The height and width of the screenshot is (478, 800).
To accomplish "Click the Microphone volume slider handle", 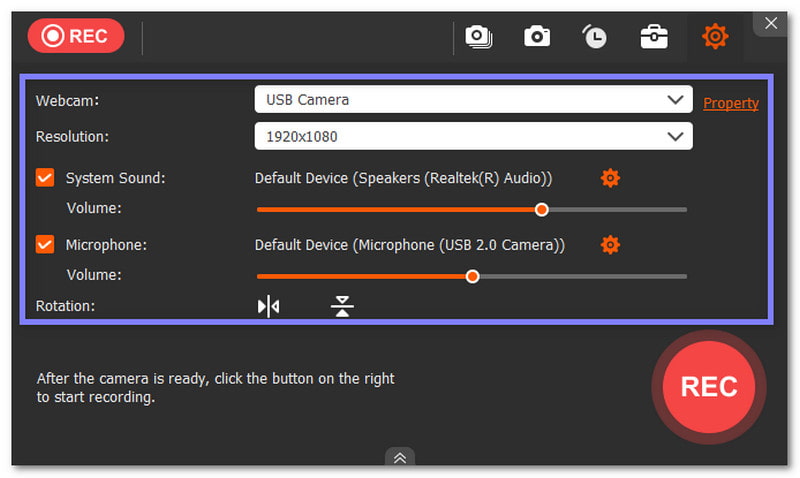I will 473,276.
